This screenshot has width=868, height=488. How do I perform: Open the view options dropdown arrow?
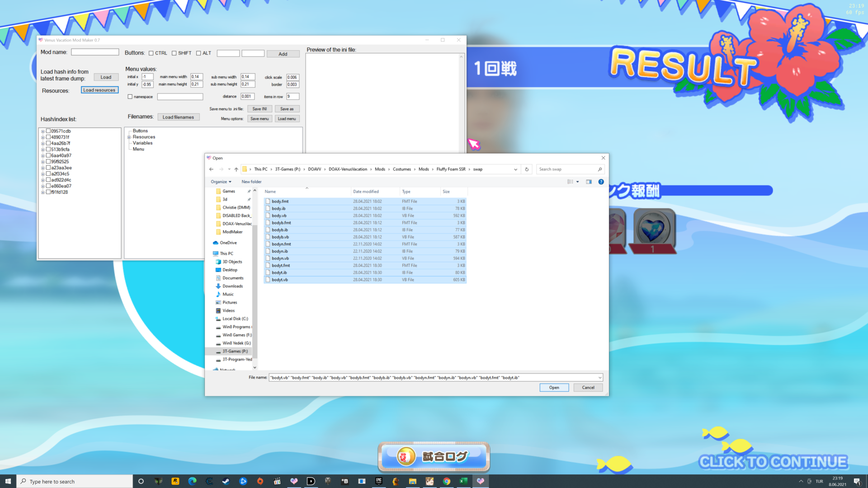(x=577, y=182)
